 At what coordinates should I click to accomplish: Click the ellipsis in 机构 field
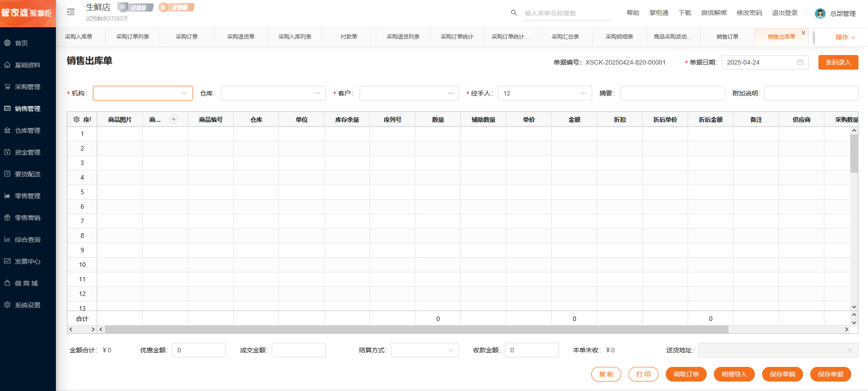coord(184,93)
